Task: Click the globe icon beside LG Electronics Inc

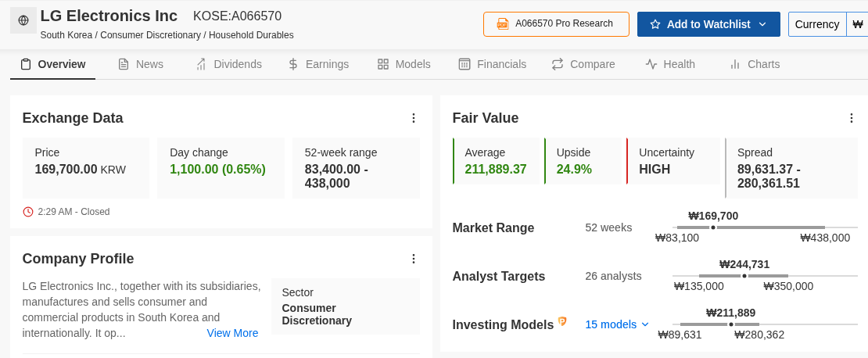Action: [23, 20]
